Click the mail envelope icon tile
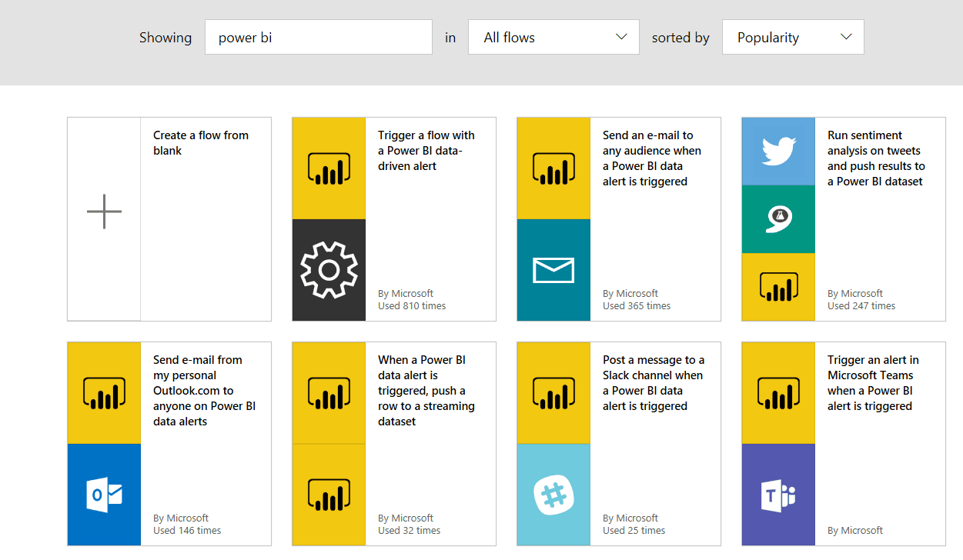Image resolution: width=963 pixels, height=560 pixels. [553, 270]
